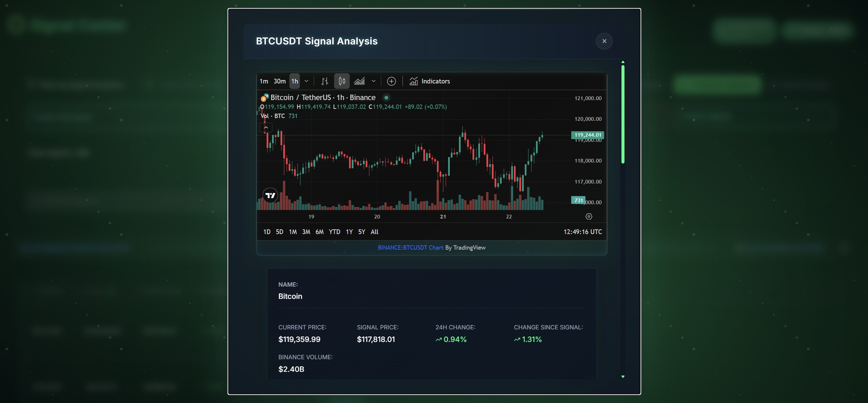Select the Area chart style icon
The height and width of the screenshot is (403, 868).
(x=359, y=81)
